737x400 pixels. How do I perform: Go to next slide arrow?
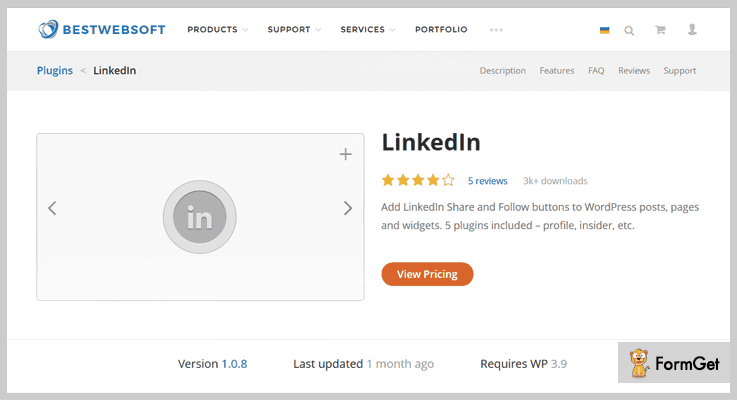pyautogui.click(x=347, y=208)
